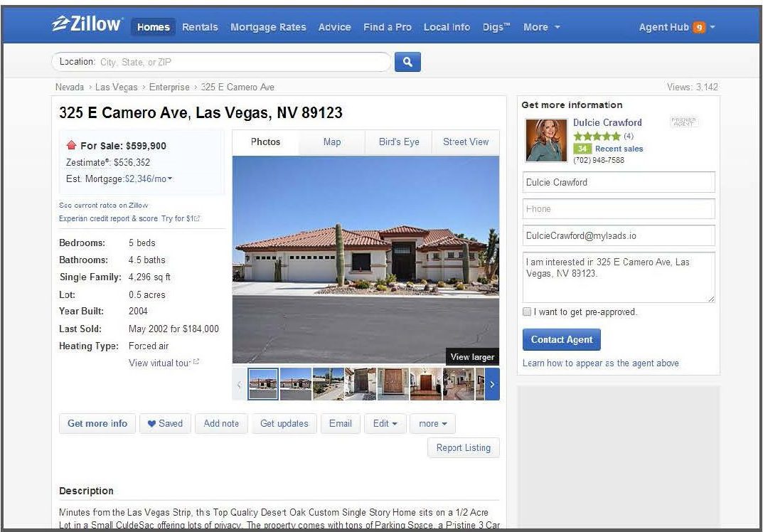The height and width of the screenshot is (532, 763).
Task: Click the Zillow logo
Action: tap(87, 24)
